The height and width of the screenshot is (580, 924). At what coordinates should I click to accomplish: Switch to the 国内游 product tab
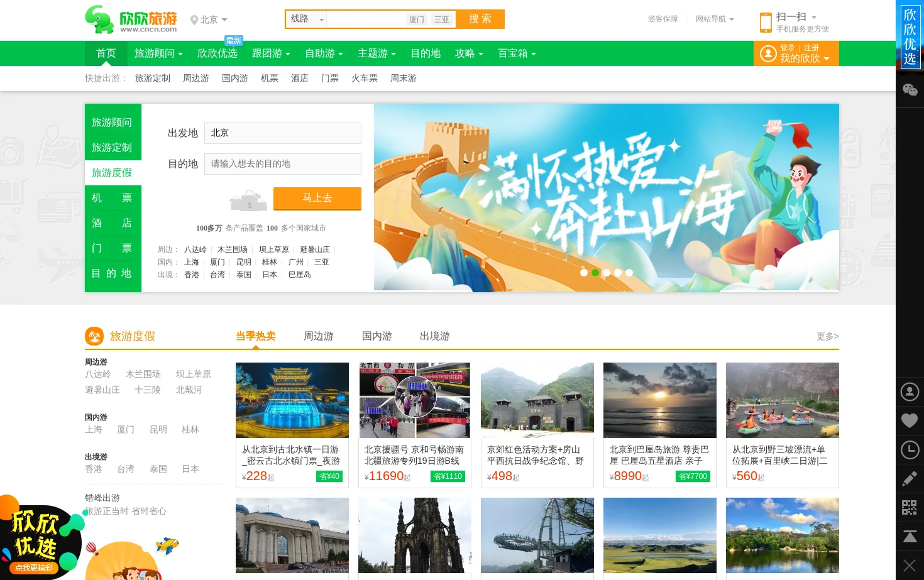pos(377,336)
